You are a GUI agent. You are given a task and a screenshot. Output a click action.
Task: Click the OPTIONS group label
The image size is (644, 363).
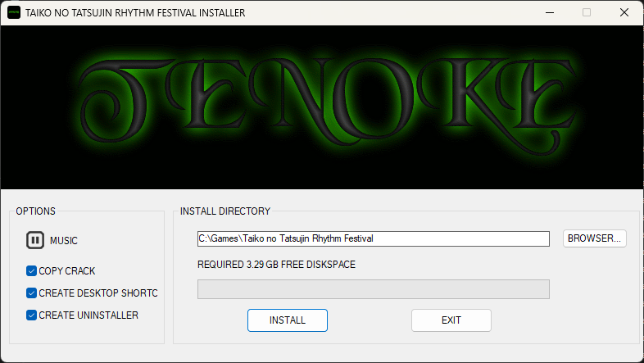pyautogui.click(x=36, y=211)
